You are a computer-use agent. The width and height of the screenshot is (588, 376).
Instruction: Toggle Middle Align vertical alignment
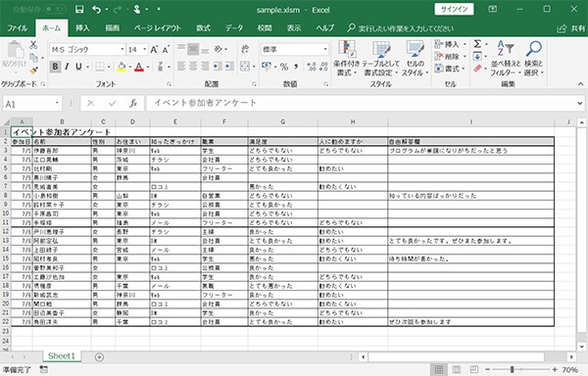[x=193, y=49]
